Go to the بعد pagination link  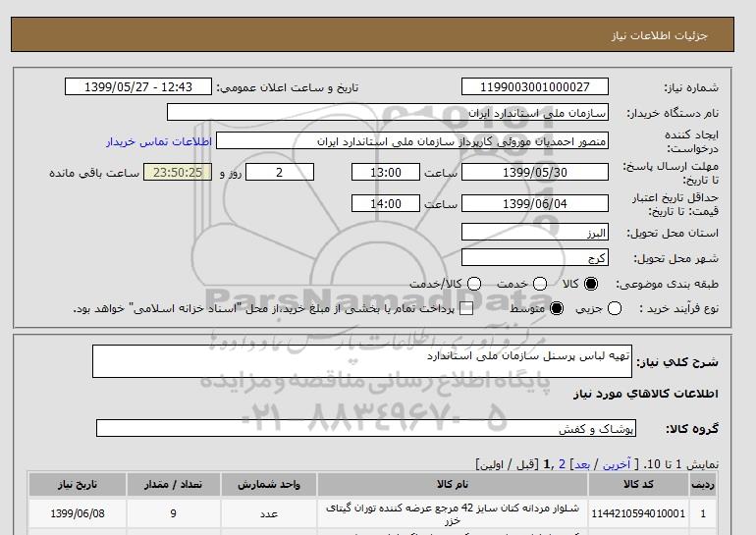click(582, 464)
